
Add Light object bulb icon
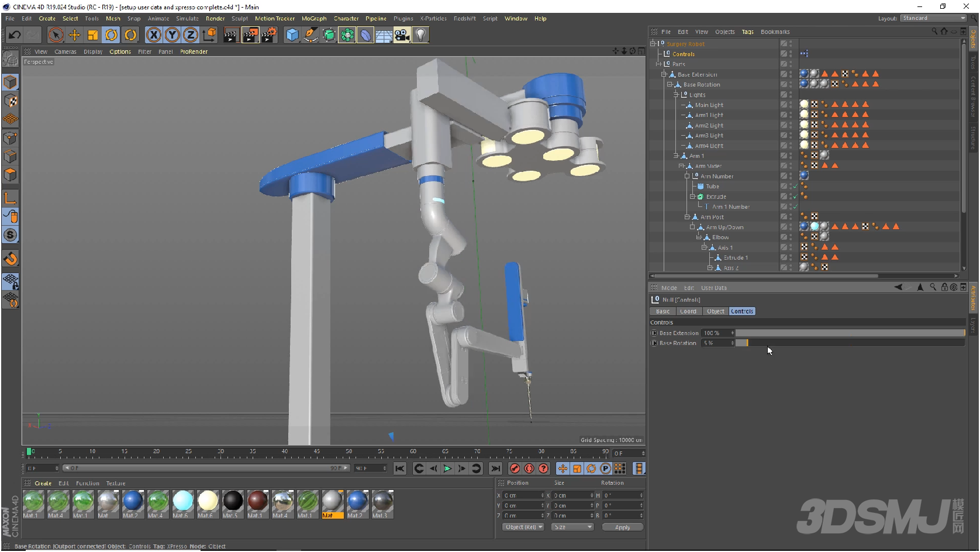pyautogui.click(x=421, y=35)
